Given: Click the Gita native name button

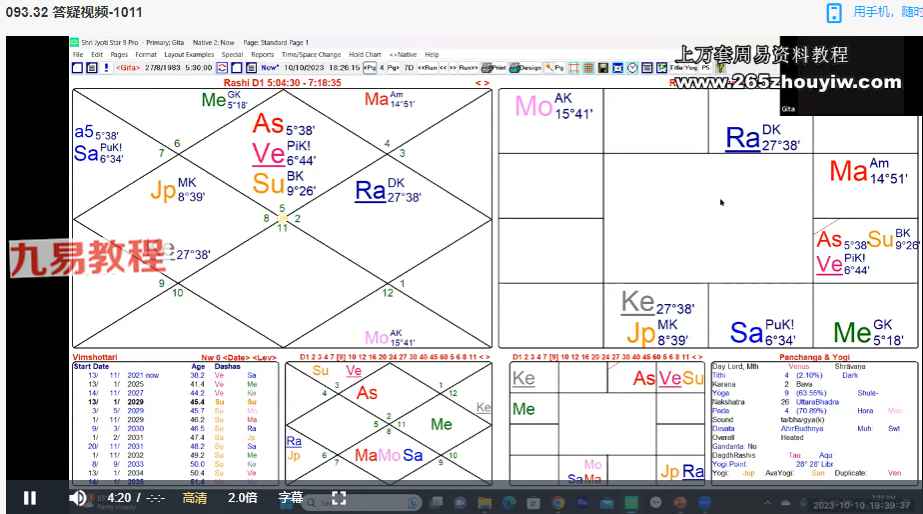Looking at the screenshot, I should 128,68.
